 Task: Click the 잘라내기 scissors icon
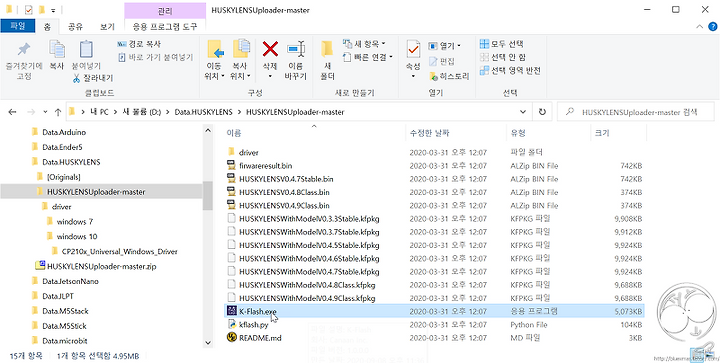(x=76, y=78)
